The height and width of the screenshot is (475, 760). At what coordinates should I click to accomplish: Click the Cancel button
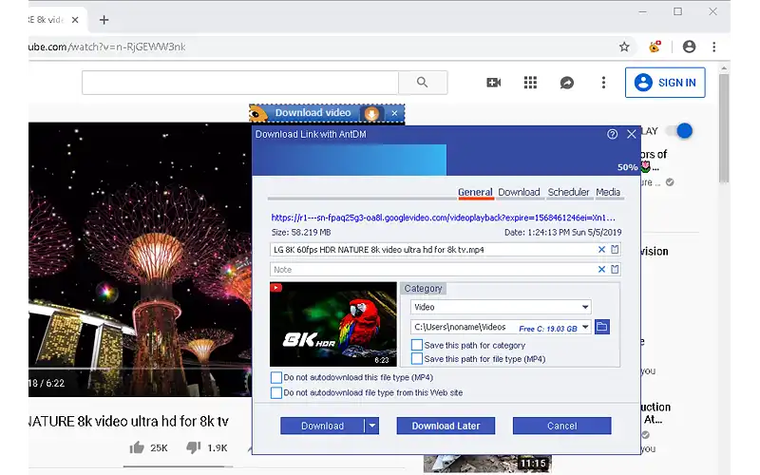pyautogui.click(x=562, y=426)
